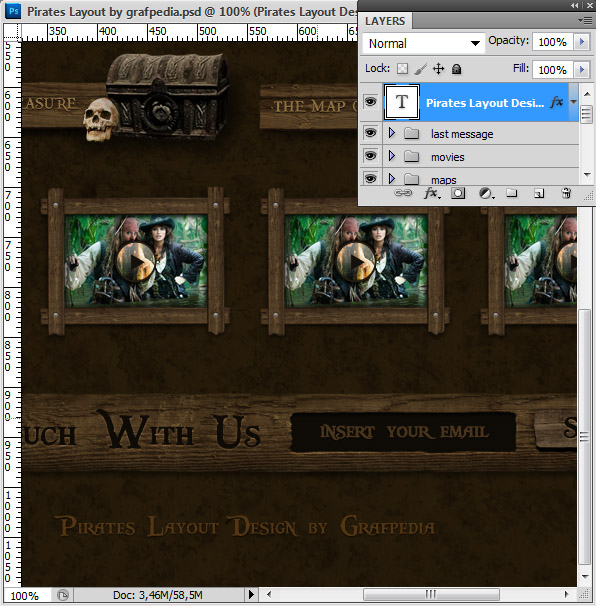The height and width of the screenshot is (606, 596).
Task: Click the maps group folder icon
Action: (x=412, y=179)
